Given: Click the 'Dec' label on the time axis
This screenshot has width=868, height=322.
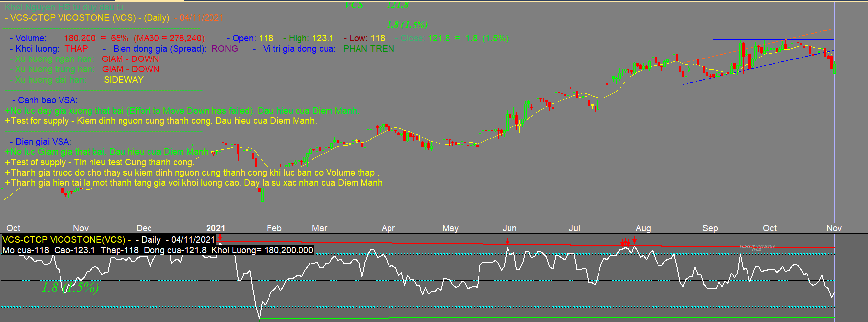Looking at the screenshot, I should click(x=144, y=228).
